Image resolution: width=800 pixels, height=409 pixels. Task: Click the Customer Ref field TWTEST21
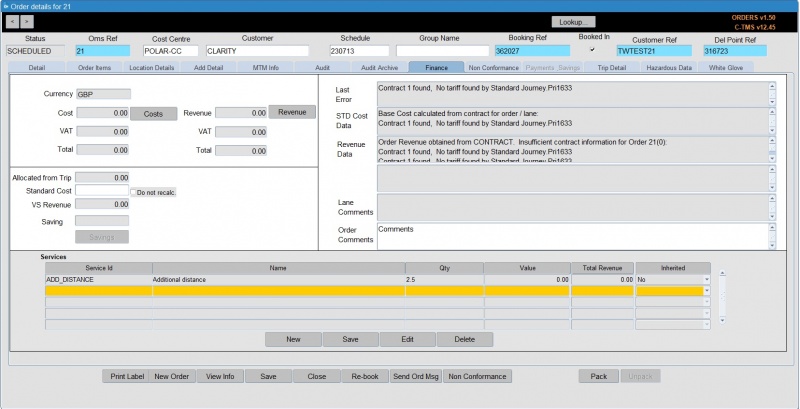point(654,51)
